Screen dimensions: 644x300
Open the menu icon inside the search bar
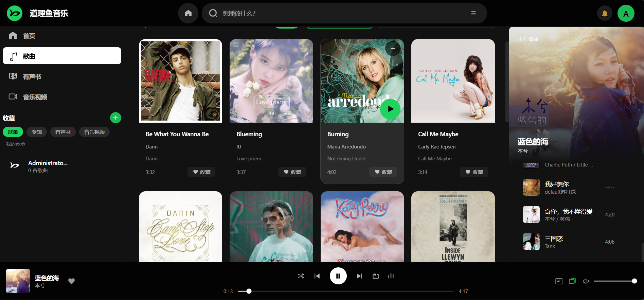473,14
